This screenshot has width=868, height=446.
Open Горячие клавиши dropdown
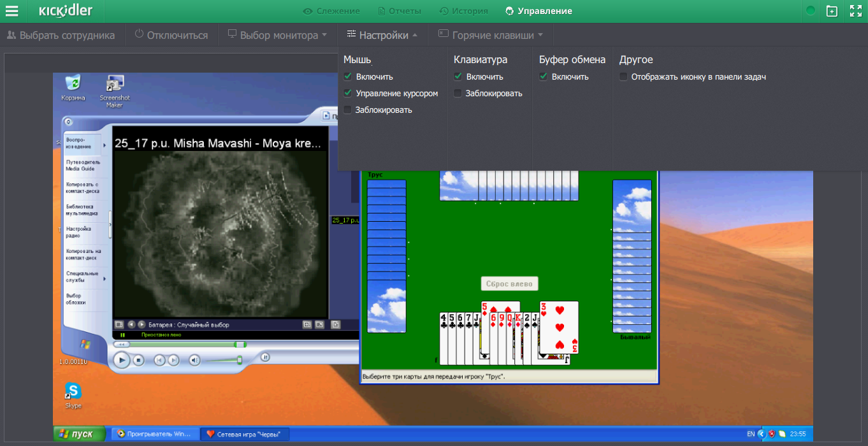tap(490, 35)
